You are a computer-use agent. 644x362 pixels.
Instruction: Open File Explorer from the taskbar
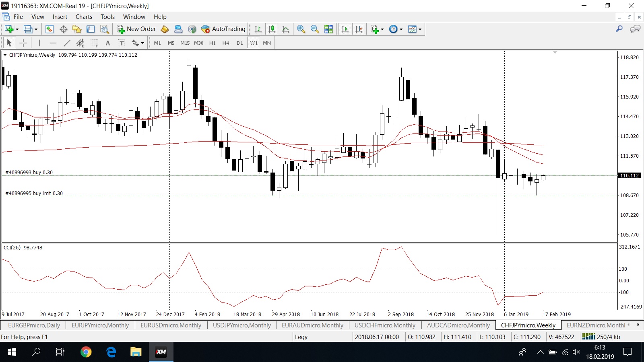pos(136,352)
